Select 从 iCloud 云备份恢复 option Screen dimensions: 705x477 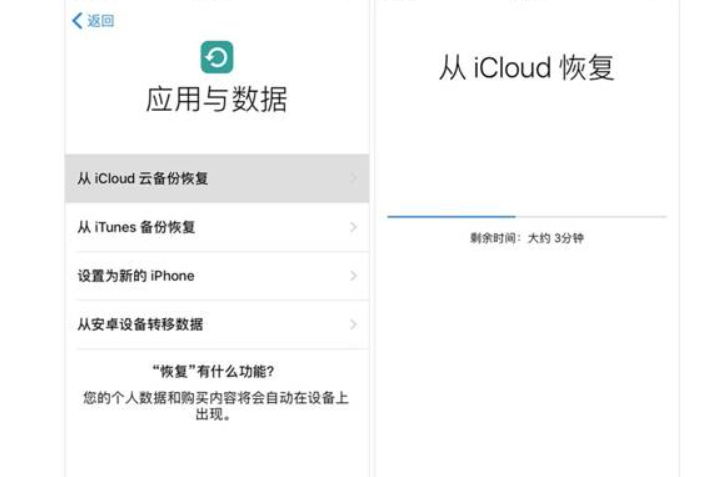(x=217, y=178)
